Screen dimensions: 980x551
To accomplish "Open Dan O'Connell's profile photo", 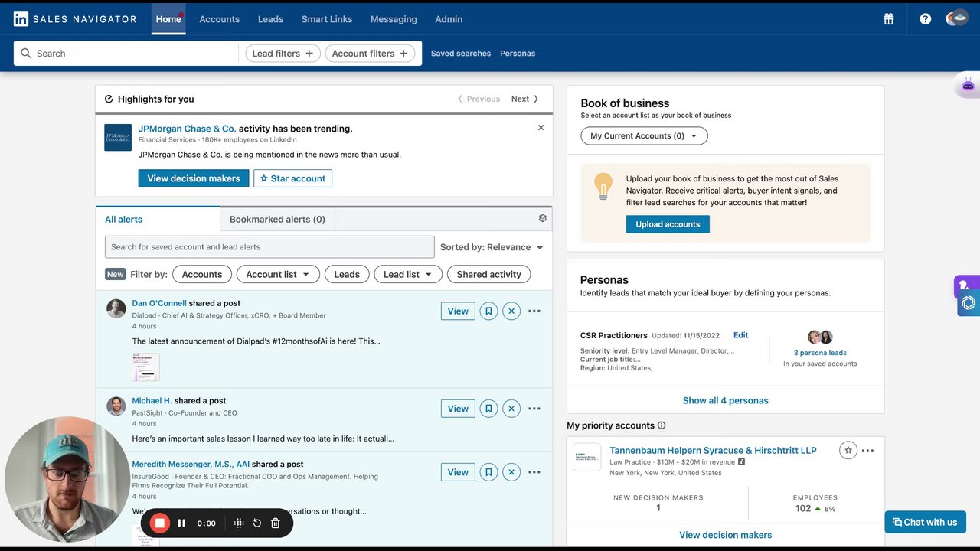I will point(116,308).
